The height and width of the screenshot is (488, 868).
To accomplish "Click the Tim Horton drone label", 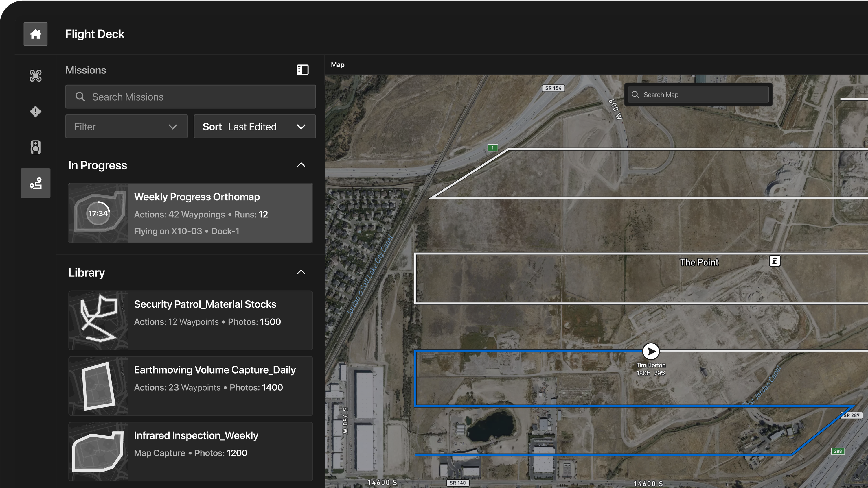I will tap(651, 365).
